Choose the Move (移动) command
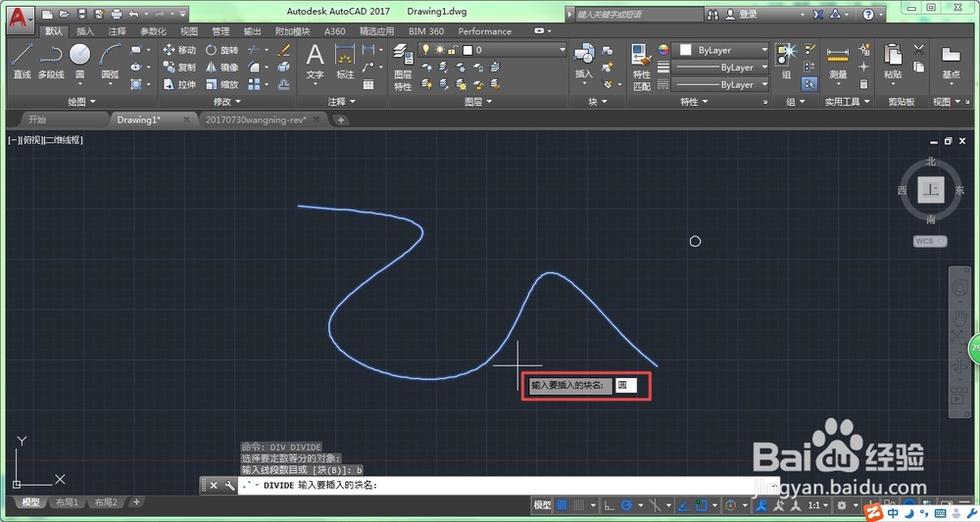This screenshot has width=980, height=522. click(x=179, y=50)
